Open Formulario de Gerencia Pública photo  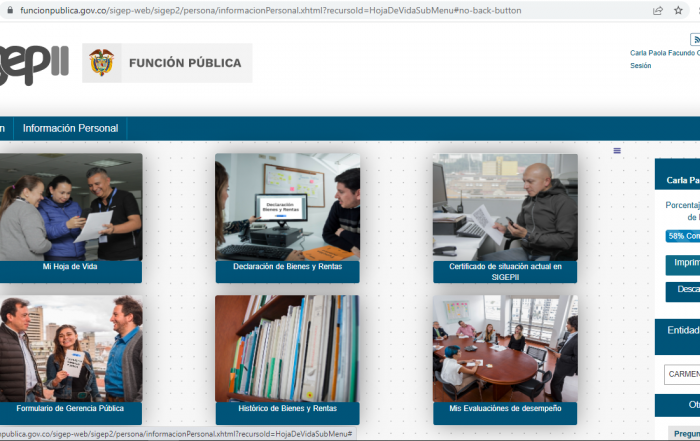(71, 349)
